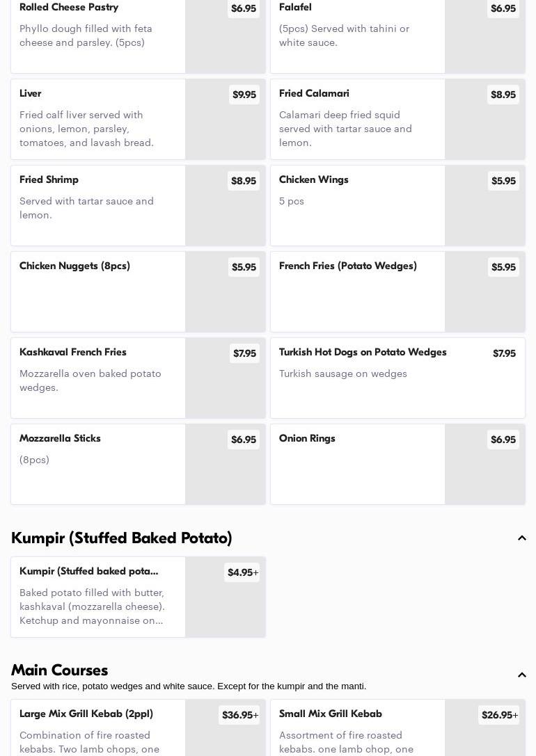This screenshot has height=756, width=536.
Task: Select Turkish Hot Dogs on Potato Wedges
Action: [363, 353]
